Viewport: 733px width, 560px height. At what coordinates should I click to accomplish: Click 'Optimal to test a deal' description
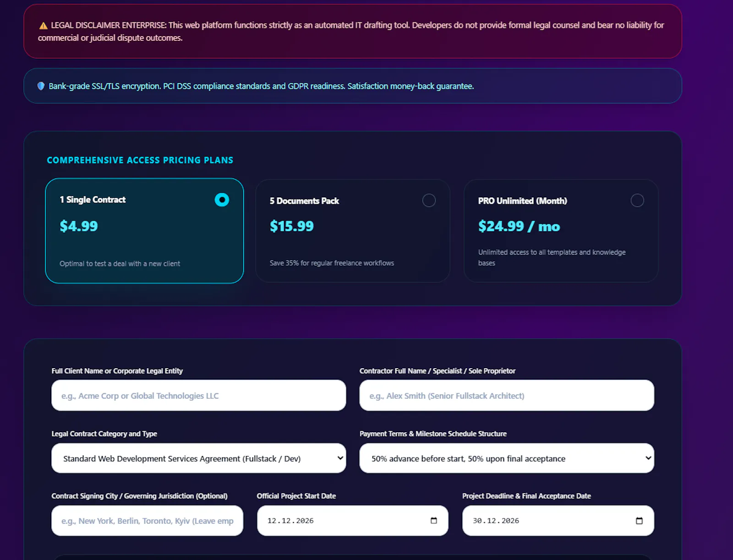pyautogui.click(x=120, y=264)
